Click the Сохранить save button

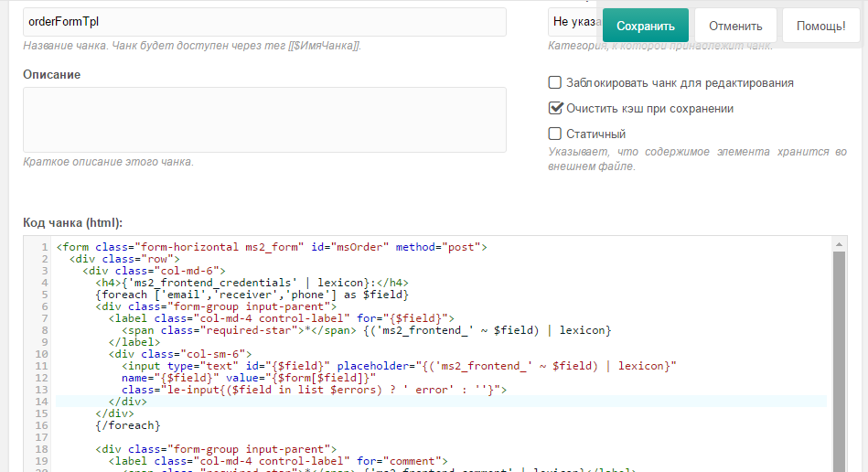pyautogui.click(x=646, y=26)
